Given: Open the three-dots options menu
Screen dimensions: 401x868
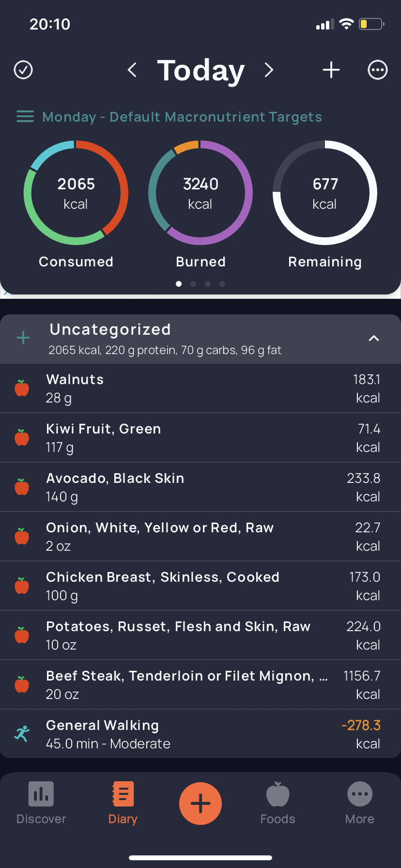Looking at the screenshot, I should 378,70.
